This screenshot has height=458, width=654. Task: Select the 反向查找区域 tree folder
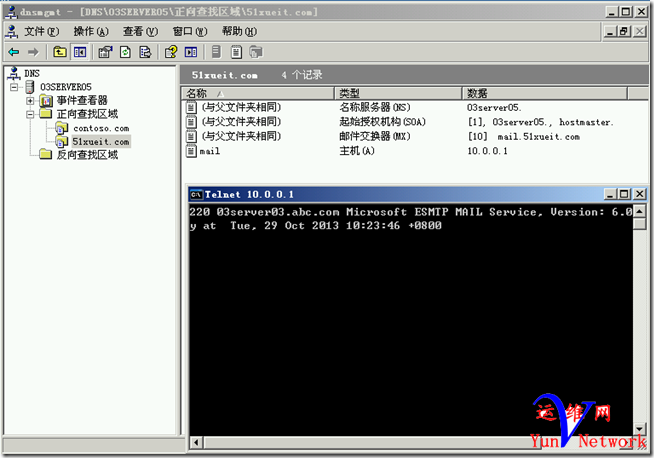point(87,155)
